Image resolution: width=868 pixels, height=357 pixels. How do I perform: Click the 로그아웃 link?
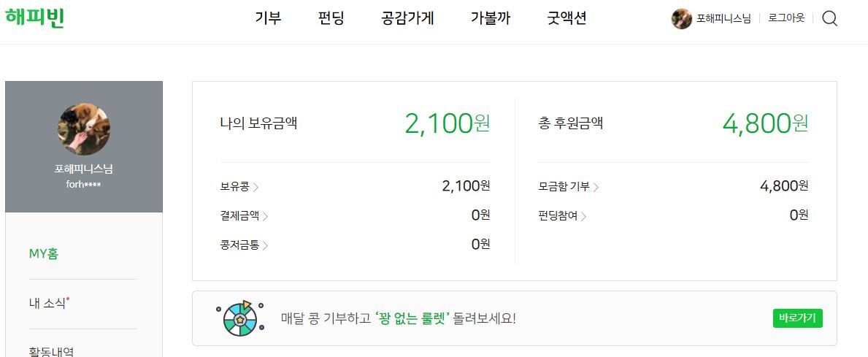tap(786, 19)
